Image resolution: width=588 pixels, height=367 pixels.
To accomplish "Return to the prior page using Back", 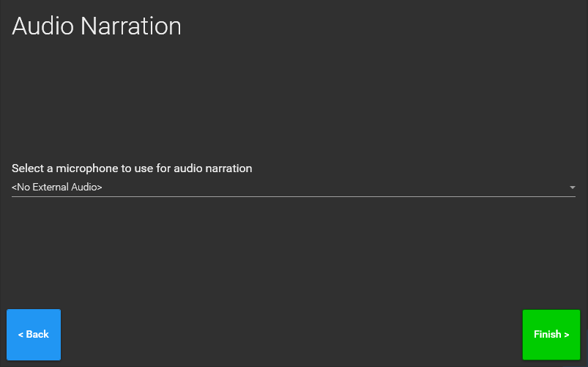I will (34, 335).
